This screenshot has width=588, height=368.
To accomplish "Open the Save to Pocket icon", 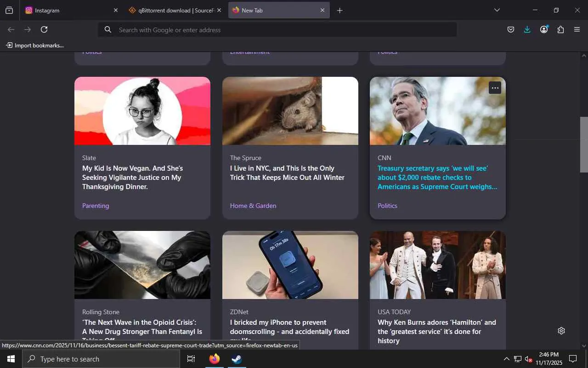I will (510, 29).
